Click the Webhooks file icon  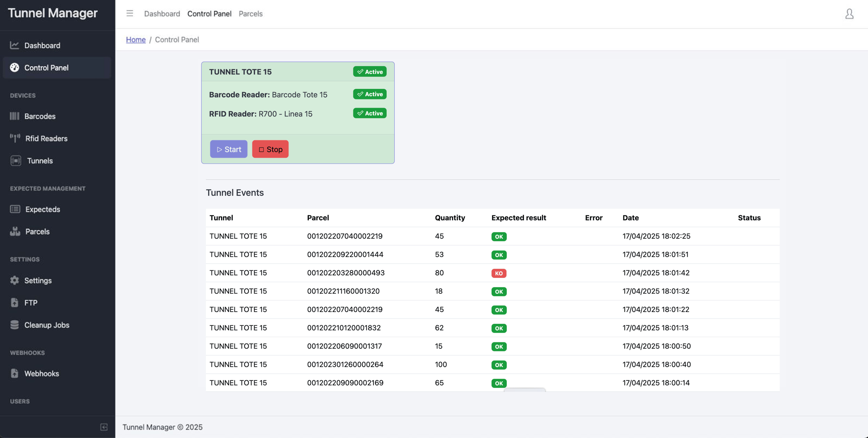[14, 373]
